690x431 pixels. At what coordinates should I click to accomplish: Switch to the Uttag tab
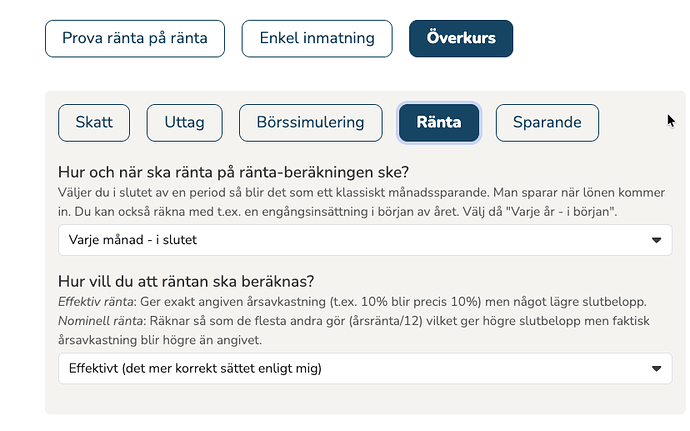(x=185, y=123)
